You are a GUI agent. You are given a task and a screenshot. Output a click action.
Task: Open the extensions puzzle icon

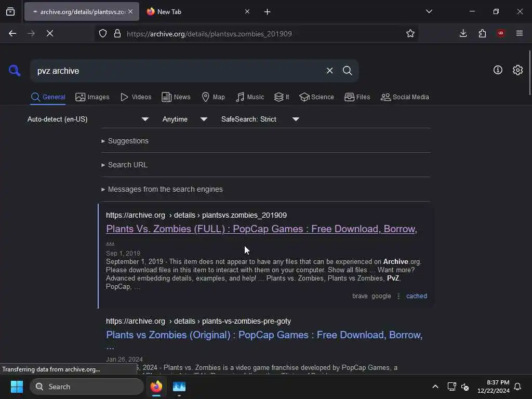click(x=482, y=33)
